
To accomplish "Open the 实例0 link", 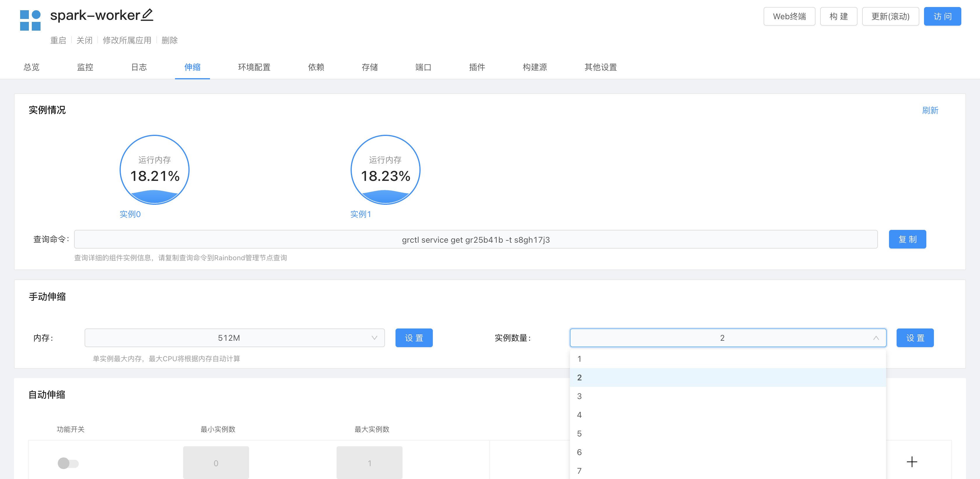I will click(x=130, y=214).
